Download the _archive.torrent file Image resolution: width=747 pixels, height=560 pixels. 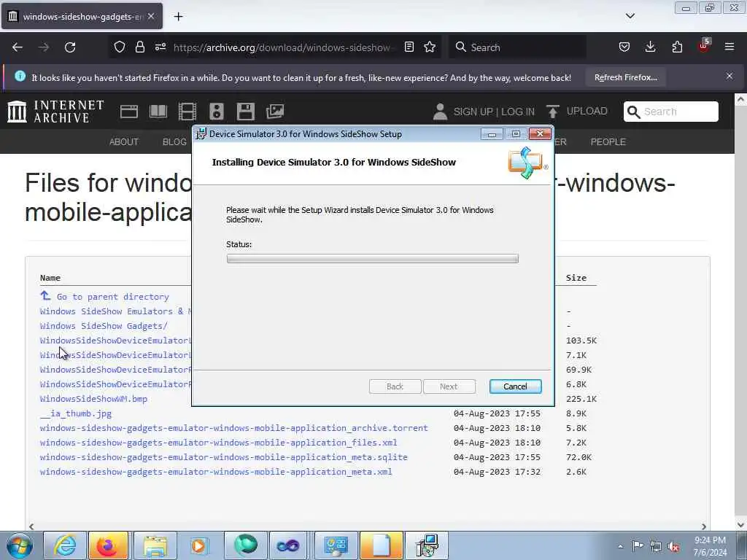234,428
